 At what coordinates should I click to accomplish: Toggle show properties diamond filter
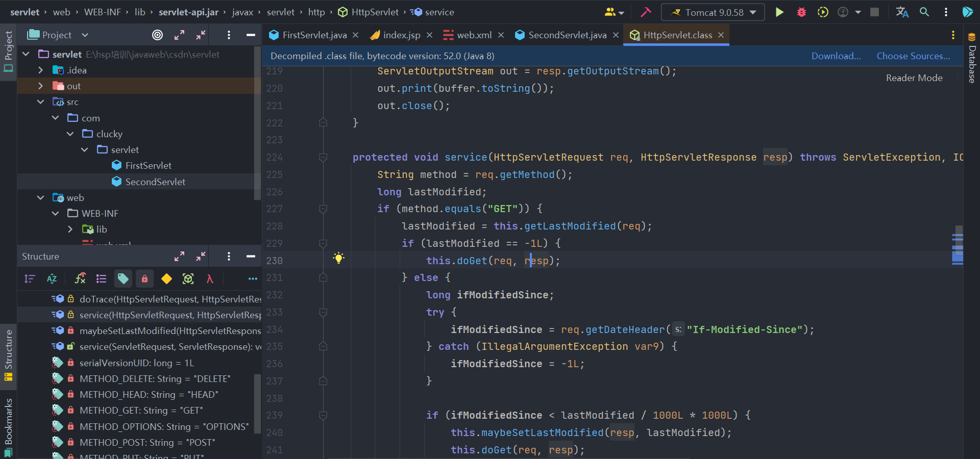(x=166, y=278)
